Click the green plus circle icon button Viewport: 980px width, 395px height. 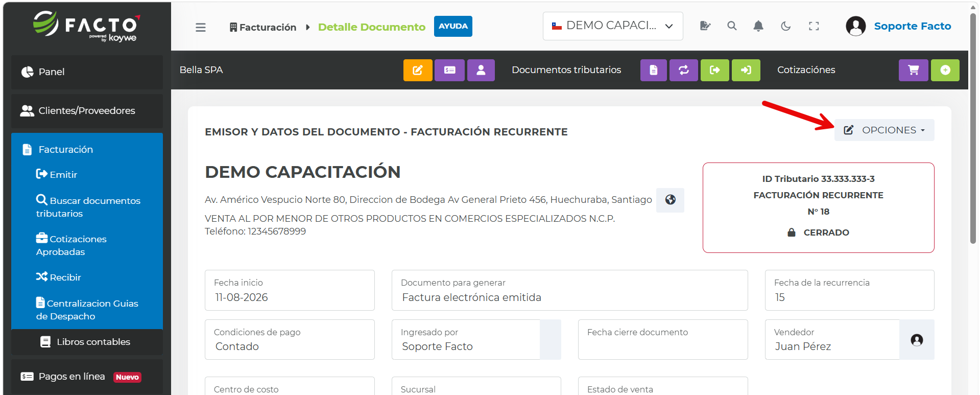(x=945, y=70)
